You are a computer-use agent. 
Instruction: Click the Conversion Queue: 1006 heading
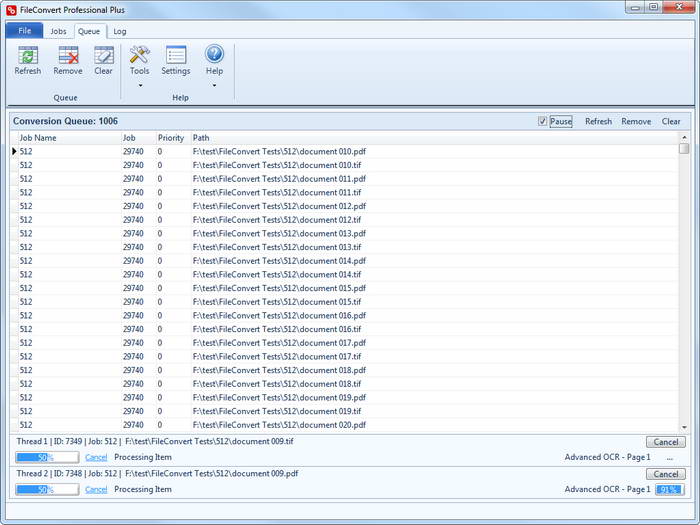[x=65, y=121]
